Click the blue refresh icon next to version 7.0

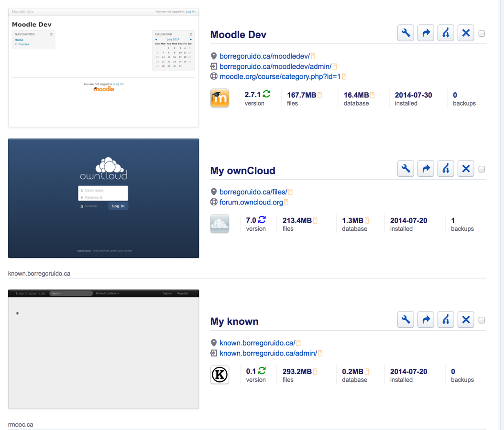click(262, 220)
